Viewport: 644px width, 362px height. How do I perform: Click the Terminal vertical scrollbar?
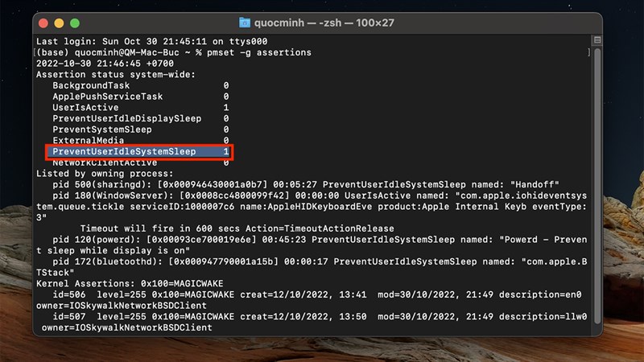pyautogui.click(x=597, y=186)
